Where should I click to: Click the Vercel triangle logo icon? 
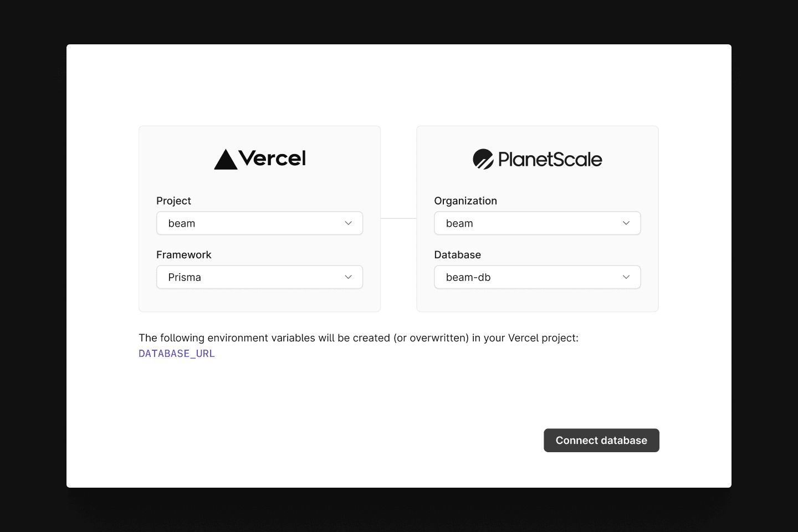click(x=226, y=160)
